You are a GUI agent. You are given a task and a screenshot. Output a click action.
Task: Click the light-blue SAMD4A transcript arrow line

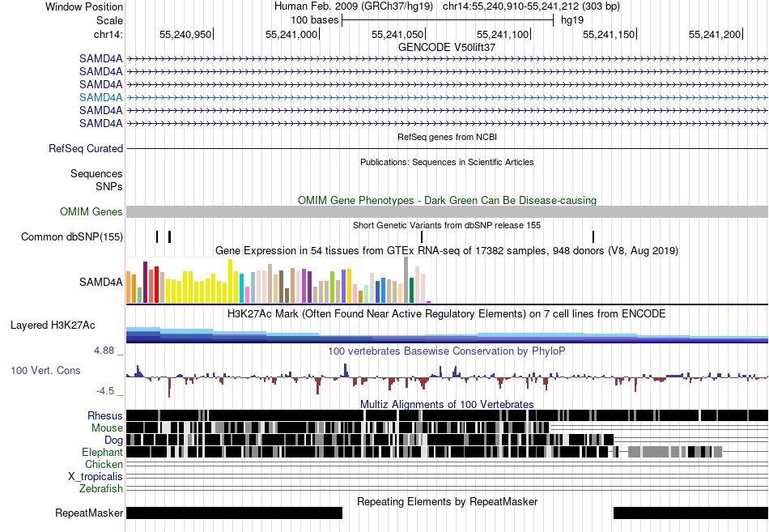(x=447, y=98)
